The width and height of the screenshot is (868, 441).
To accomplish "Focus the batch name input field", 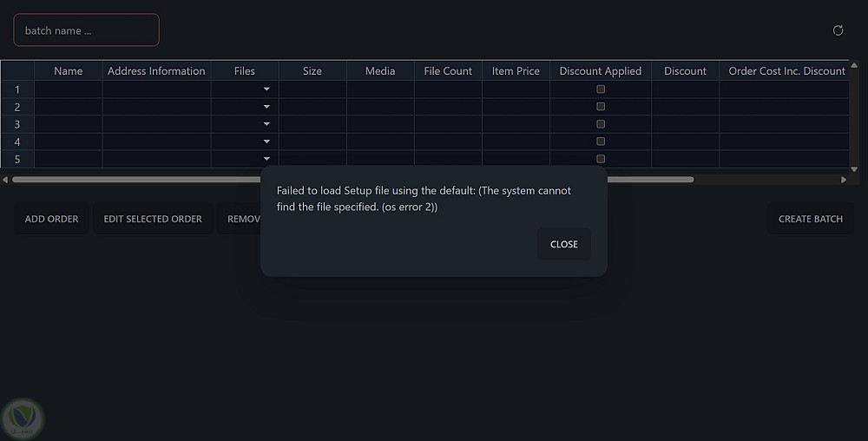I will tap(87, 30).
